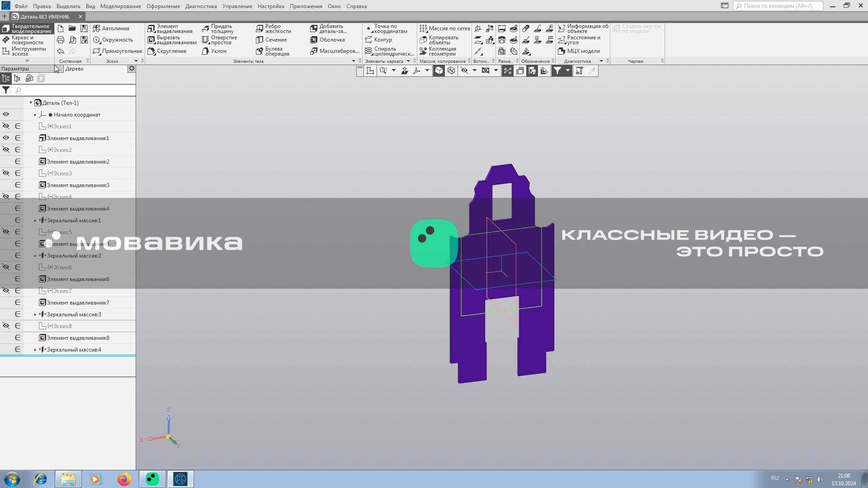Choose Вырезать выдавливанием cut tool
The image size is (868, 488).
pos(172,40)
